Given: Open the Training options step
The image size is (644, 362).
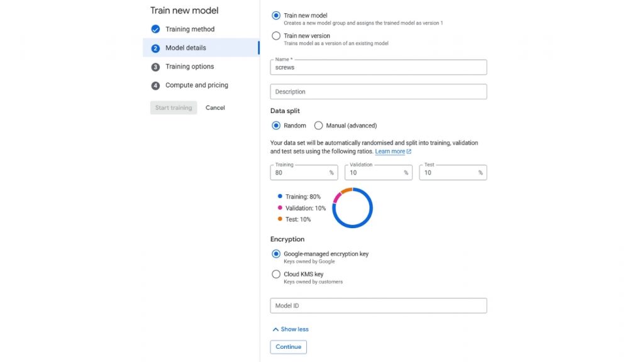Looking at the screenshot, I should coord(189,67).
